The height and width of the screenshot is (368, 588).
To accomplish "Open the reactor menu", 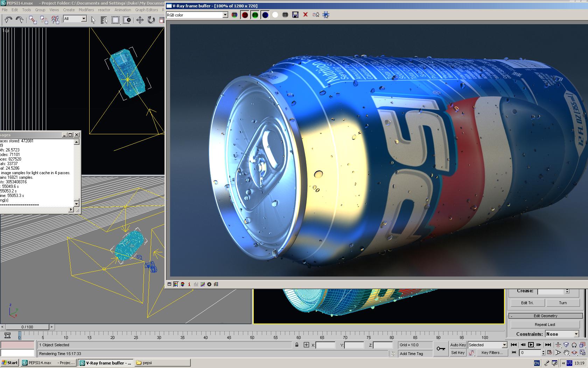I will point(104,10).
